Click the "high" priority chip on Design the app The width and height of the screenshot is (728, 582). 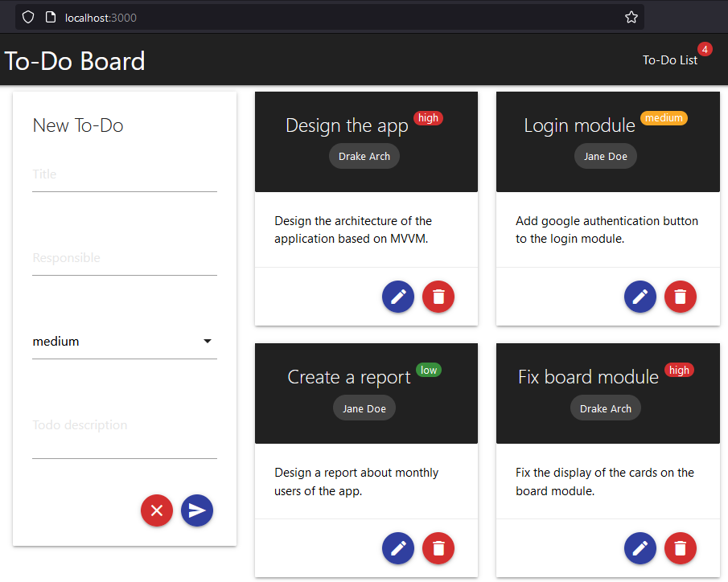click(428, 117)
